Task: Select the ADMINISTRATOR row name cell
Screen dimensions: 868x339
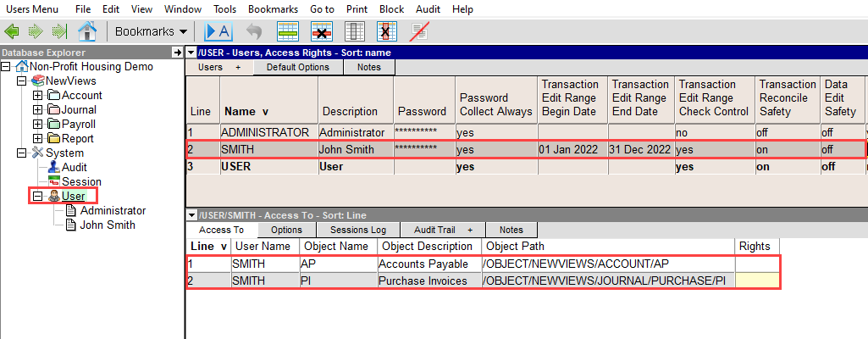Action: (x=264, y=132)
